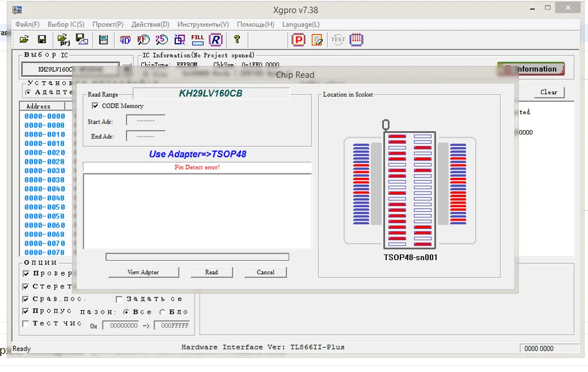Open the Выбор IC(S) menu
Viewport: 588px width, 372px height.
point(66,25)
